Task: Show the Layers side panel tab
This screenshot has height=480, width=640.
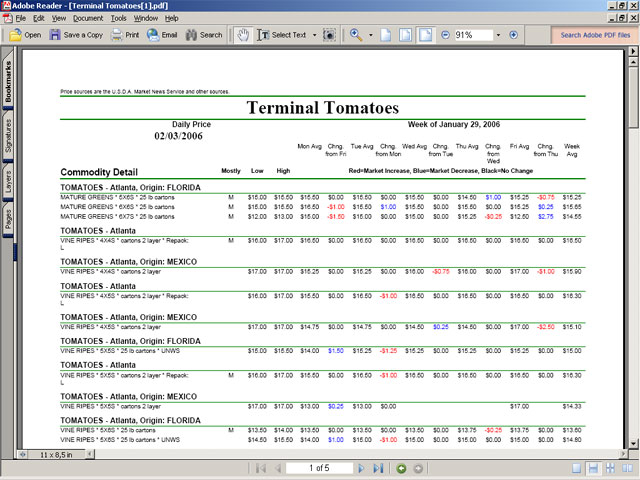Action: pyautogui.click(x=8, y=182)
